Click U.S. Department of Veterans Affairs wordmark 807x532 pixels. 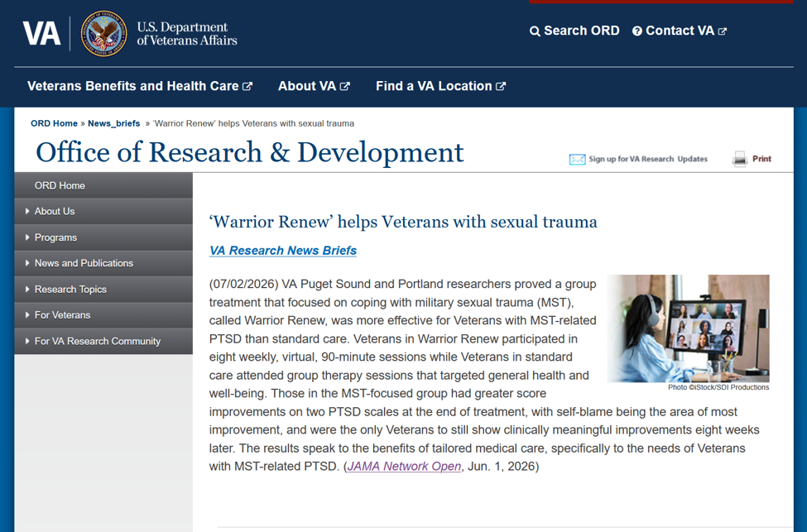(187, 33)
